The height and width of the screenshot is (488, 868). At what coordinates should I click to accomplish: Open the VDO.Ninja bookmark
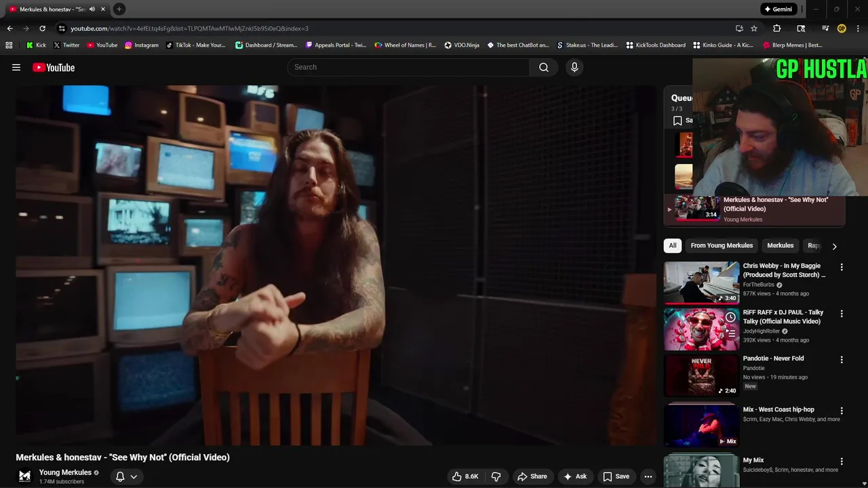point(462,45)
